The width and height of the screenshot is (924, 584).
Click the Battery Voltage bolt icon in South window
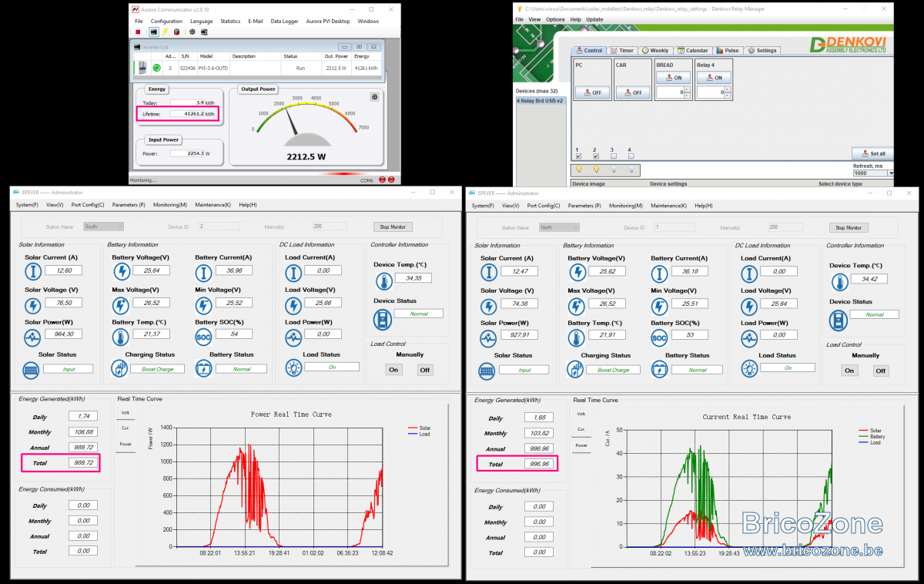(122, 270)
